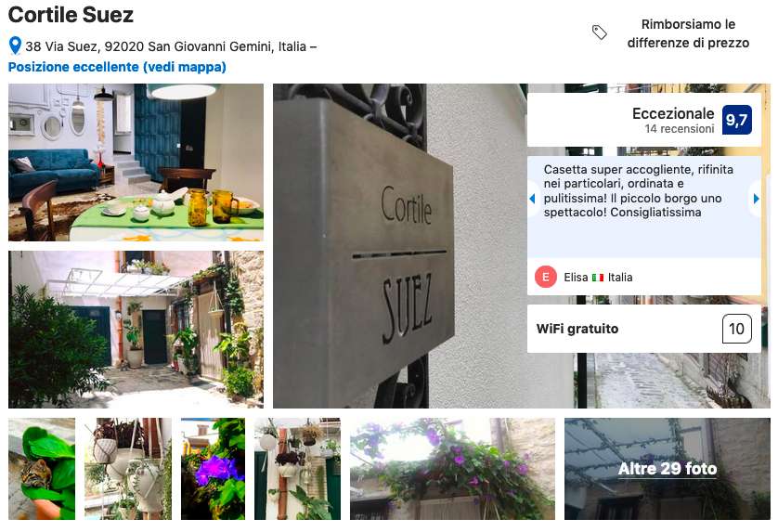Image resolution: width=778 pixels, height=532 pixels.
Task: Show the previous review with left arrow
Action: pyautogui.click(x=532, y=199)
